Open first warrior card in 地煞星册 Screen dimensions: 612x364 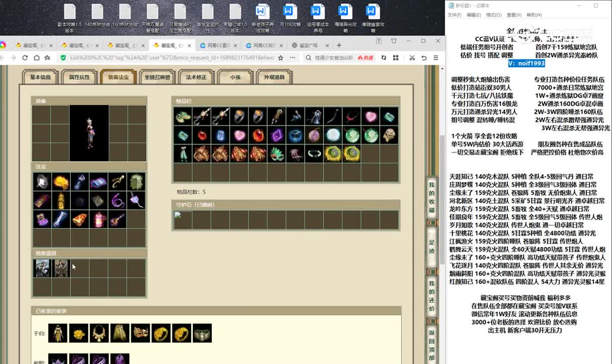[x=42, y=268]
